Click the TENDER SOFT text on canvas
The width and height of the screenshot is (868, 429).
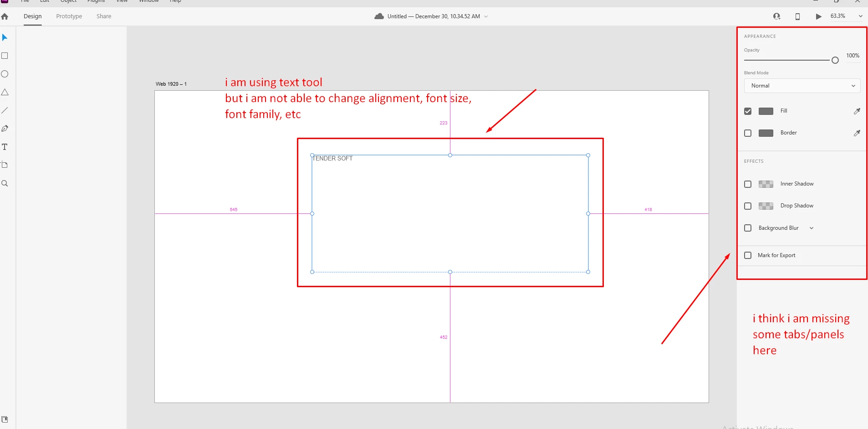(332, 159)
